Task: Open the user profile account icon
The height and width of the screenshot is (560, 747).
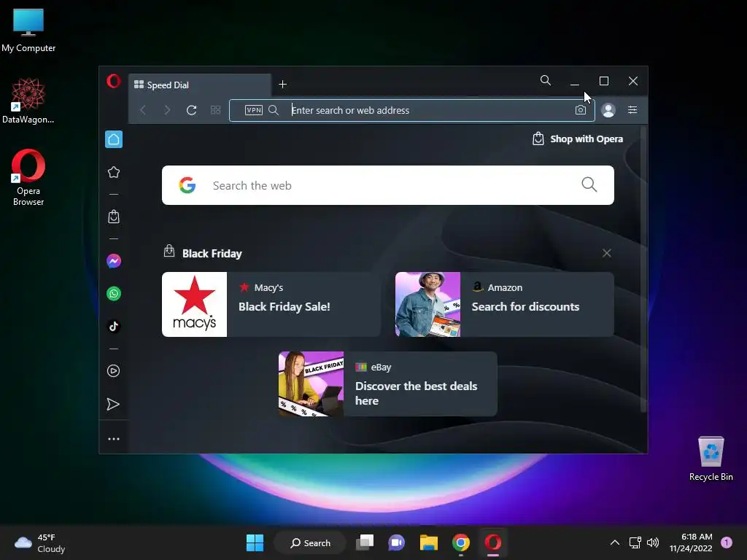Action: [x=608, y=110]
